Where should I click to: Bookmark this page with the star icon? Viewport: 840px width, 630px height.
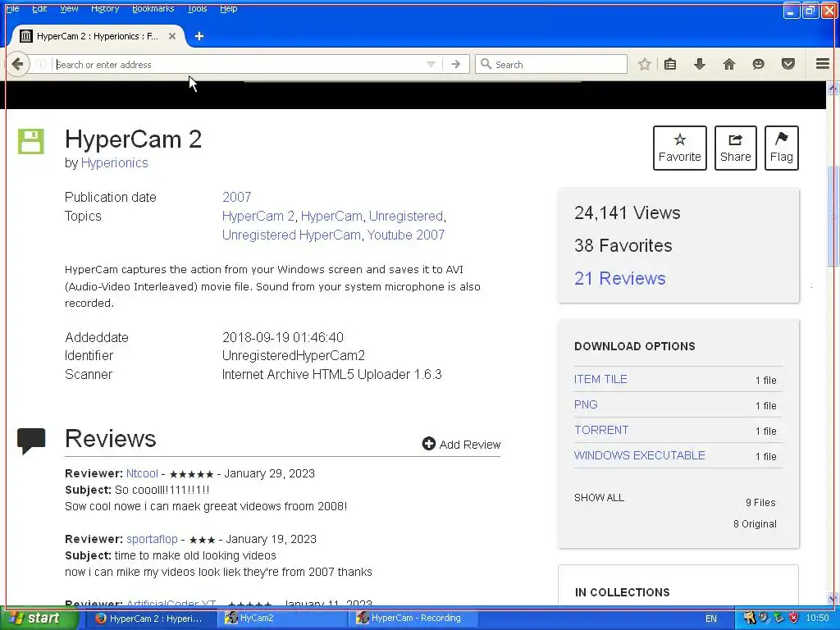(x=645, y=64)
